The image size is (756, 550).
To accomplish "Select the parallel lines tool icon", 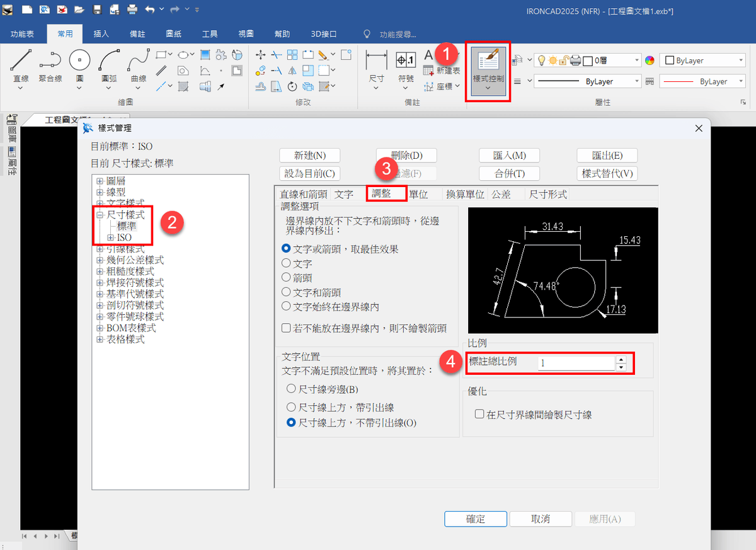I will pyautogui.click(x=161, y=71).
